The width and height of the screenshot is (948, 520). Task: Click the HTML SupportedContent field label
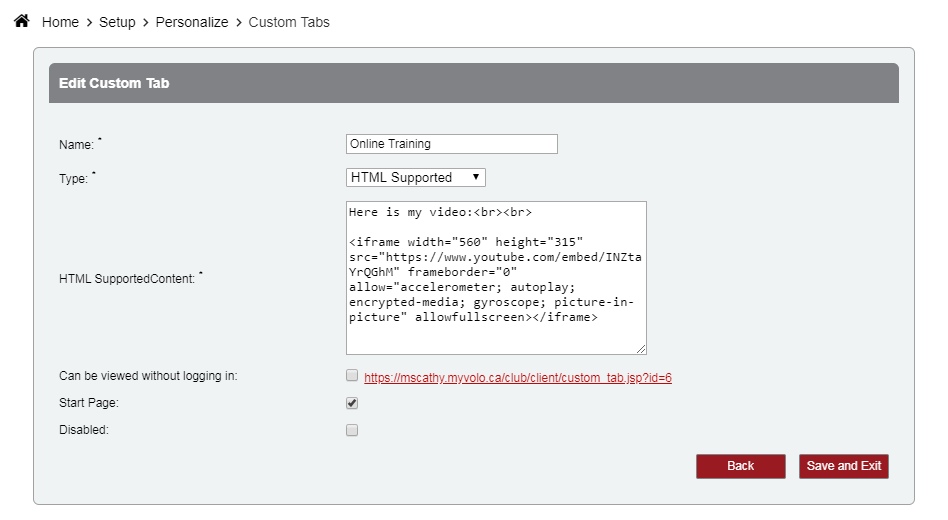coord(127,279)
